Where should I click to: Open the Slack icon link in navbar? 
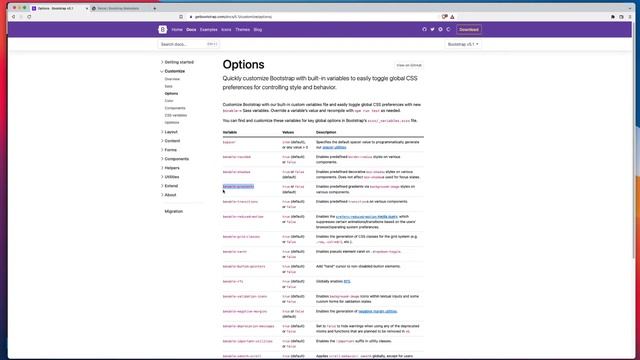(x=440, y=29)
